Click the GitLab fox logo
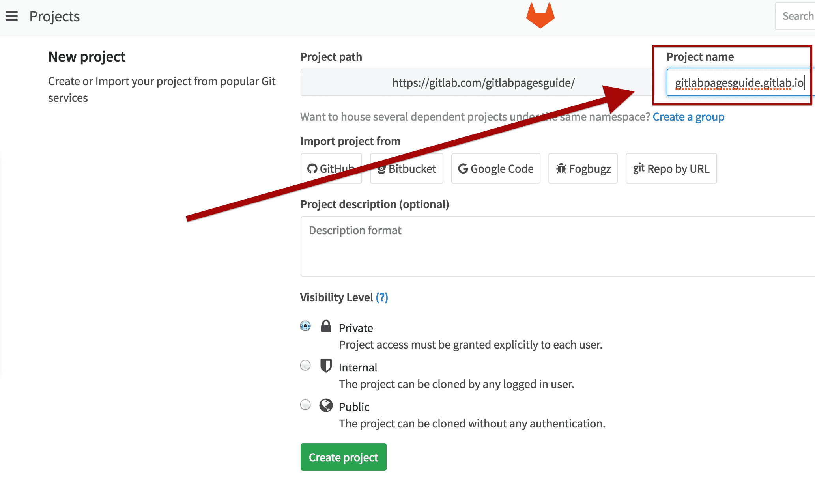 (540, 16)
